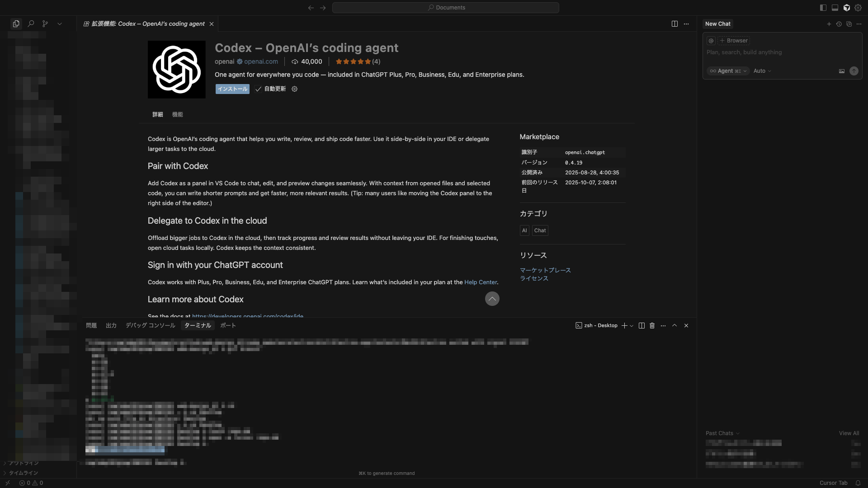Image resolution: width=868 pixels, height=488 pixels.
Task: Select the 出力 panel tab
Action: (x=111, y=325)
